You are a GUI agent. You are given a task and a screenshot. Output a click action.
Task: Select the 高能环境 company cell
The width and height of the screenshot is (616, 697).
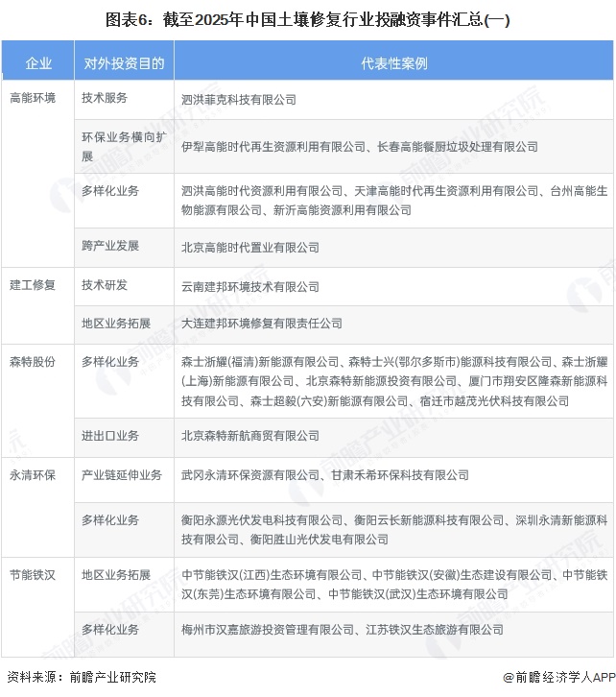[x=37, y=174]
